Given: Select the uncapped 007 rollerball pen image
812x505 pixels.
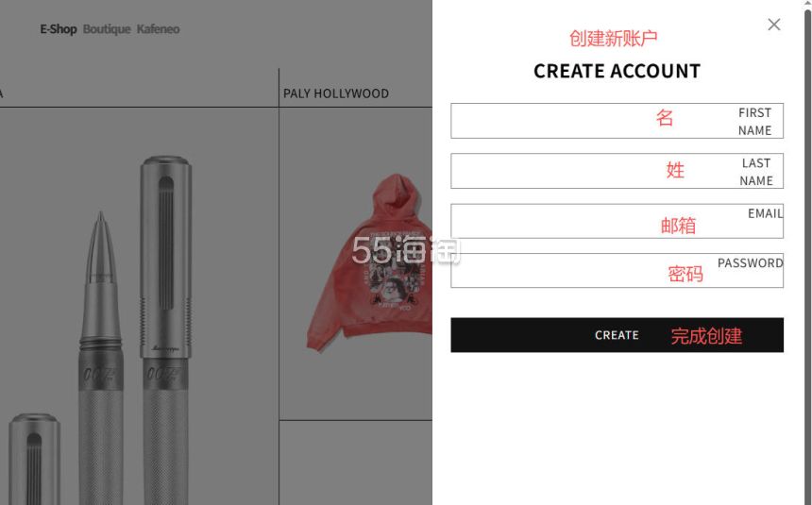Looking at the screenshot, I should point(100,358).
